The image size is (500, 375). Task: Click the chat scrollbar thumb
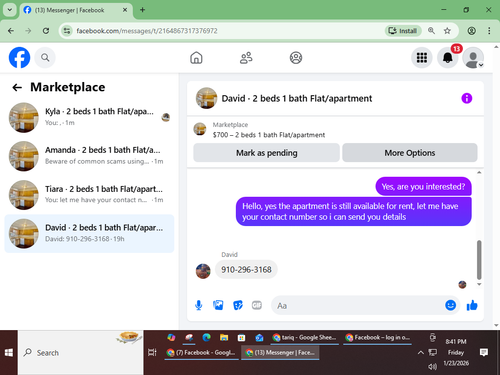(x=479, y=260)
